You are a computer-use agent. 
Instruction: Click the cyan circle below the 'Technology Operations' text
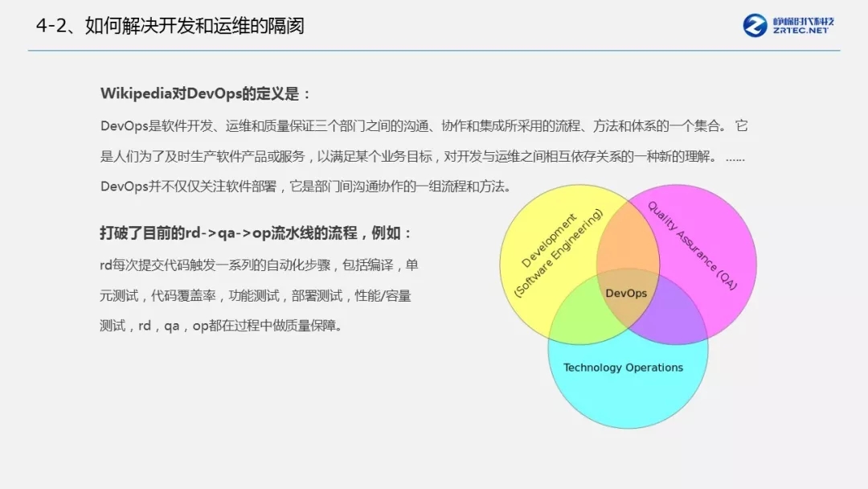pos(627,402)
